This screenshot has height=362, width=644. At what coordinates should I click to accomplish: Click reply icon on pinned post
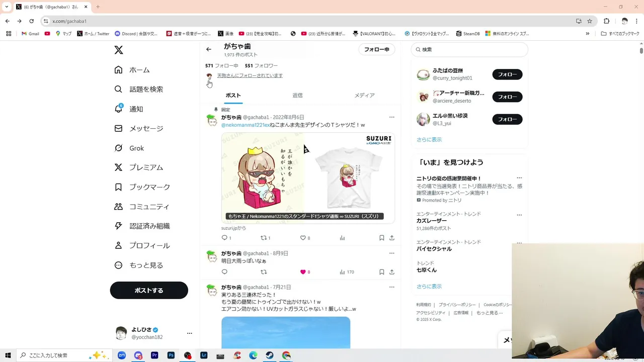click(224, 238)
